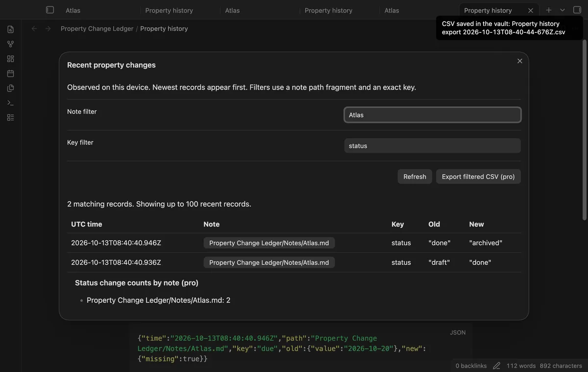Navigate back with the left arrow
The image size is (588, 372).
34,28
